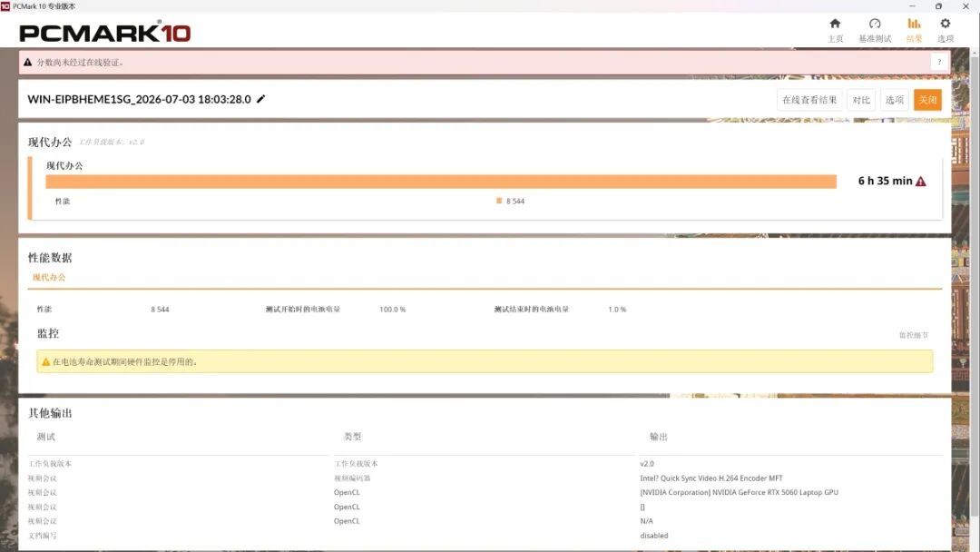Open the result Options (选项) button
The height and width of the screenshot is (552, 980).
(x=895, y=100)
